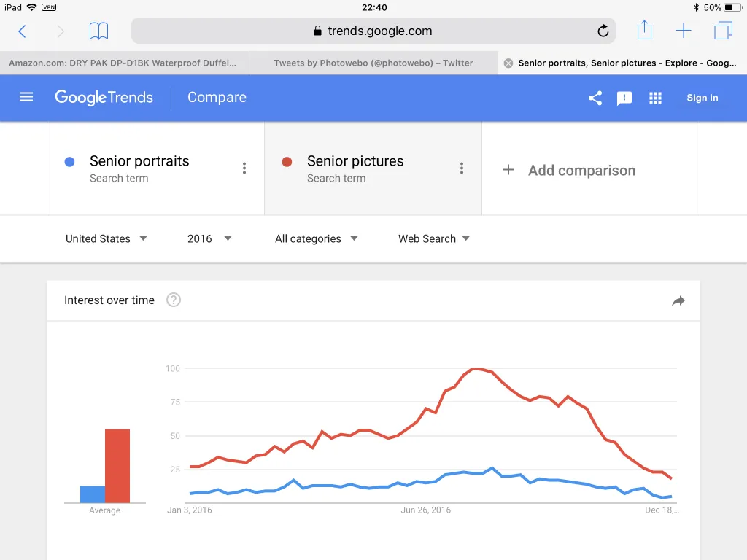Expand the Web Search type dropdown
Screen dimensions: 747x560
click(x=434, y=238)
